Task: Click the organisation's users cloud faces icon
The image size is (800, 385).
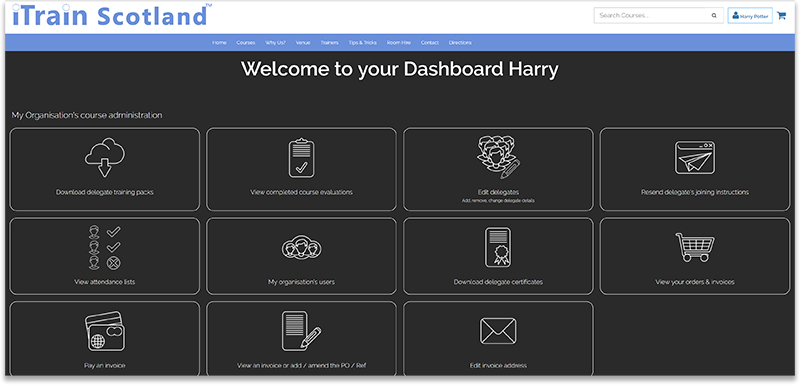Action: pyautogui.click(x=302, y=247)
